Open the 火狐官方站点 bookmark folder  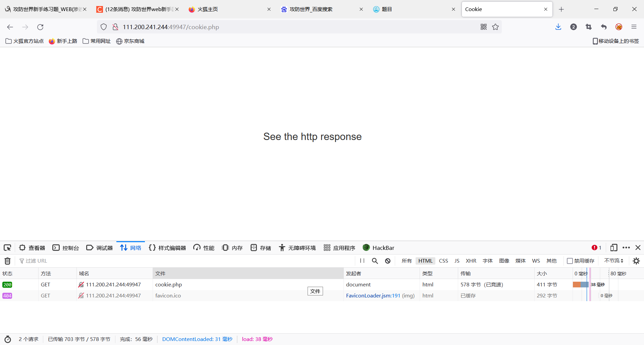24,41
